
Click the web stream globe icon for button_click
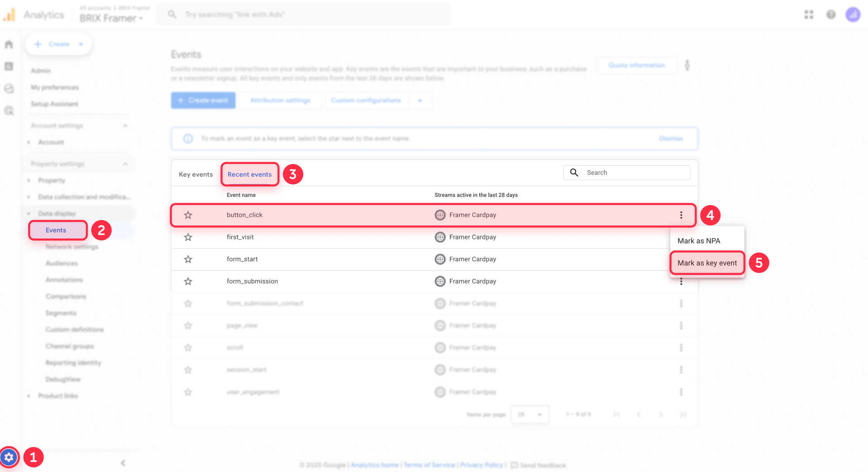point(440,215)
